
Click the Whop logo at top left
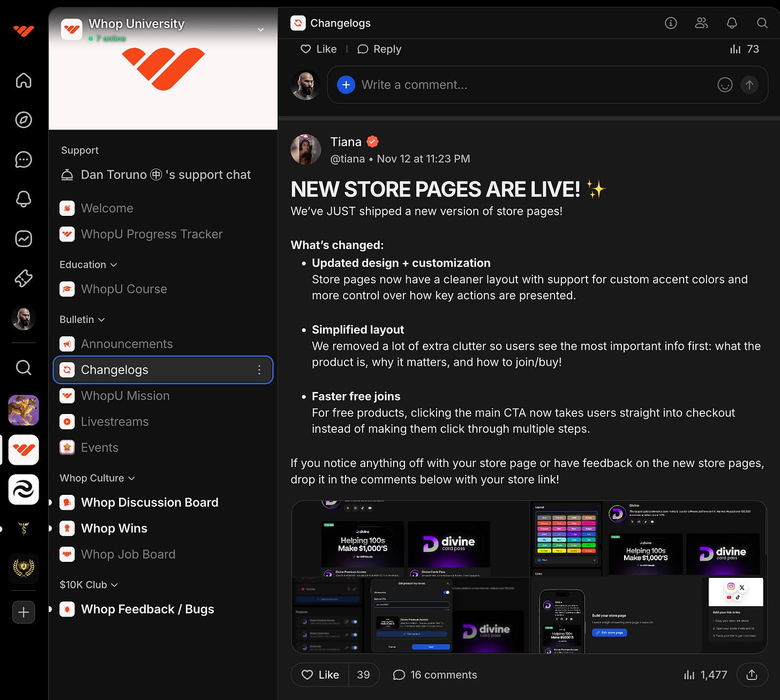pos(24,31)
